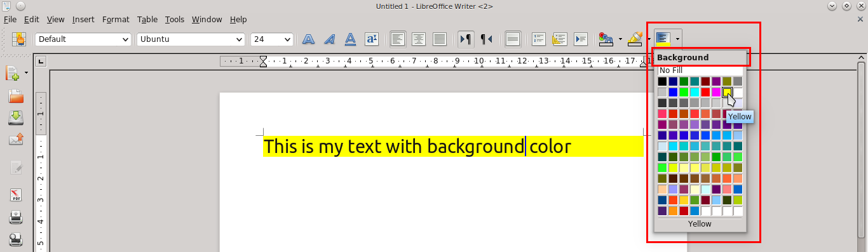Open the Font Color dropdown arrow
868x252 pixels.
[620, 39]
